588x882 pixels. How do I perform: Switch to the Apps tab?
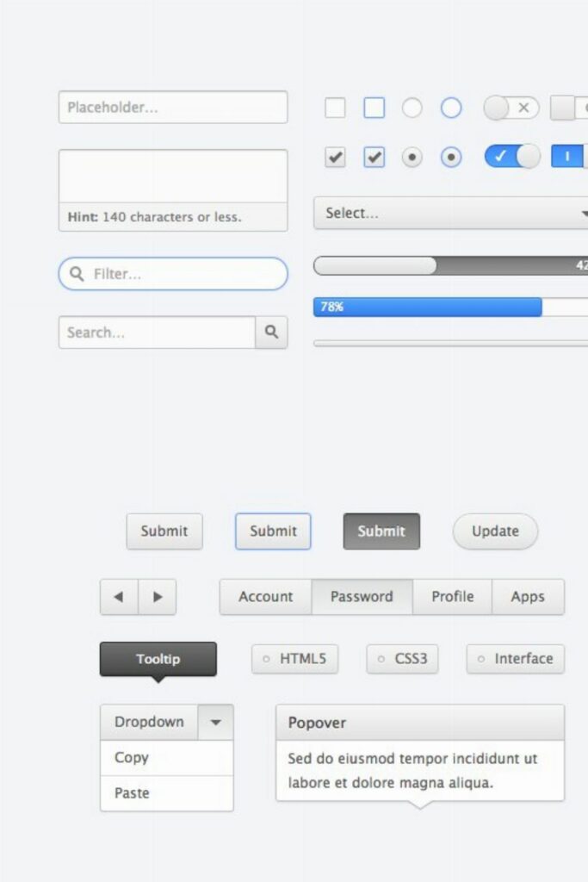[528, 597]
